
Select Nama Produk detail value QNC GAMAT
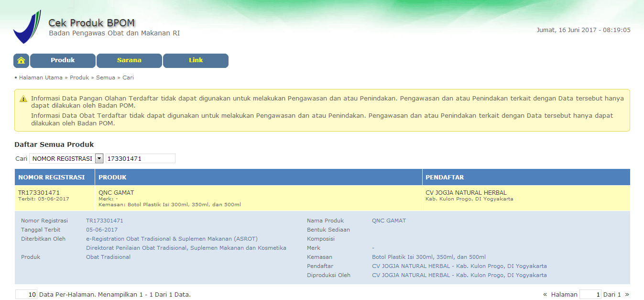[x=389, y=221]
